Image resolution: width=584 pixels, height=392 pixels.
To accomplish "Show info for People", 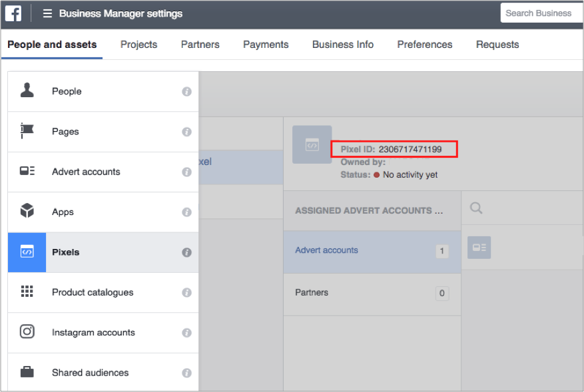I will click(x=186, y=92).
